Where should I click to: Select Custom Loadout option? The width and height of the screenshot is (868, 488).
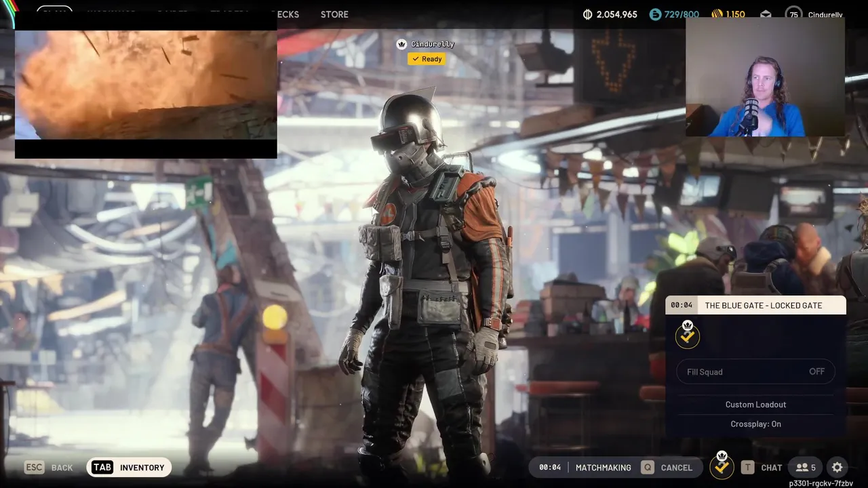[x=755, y=405]
